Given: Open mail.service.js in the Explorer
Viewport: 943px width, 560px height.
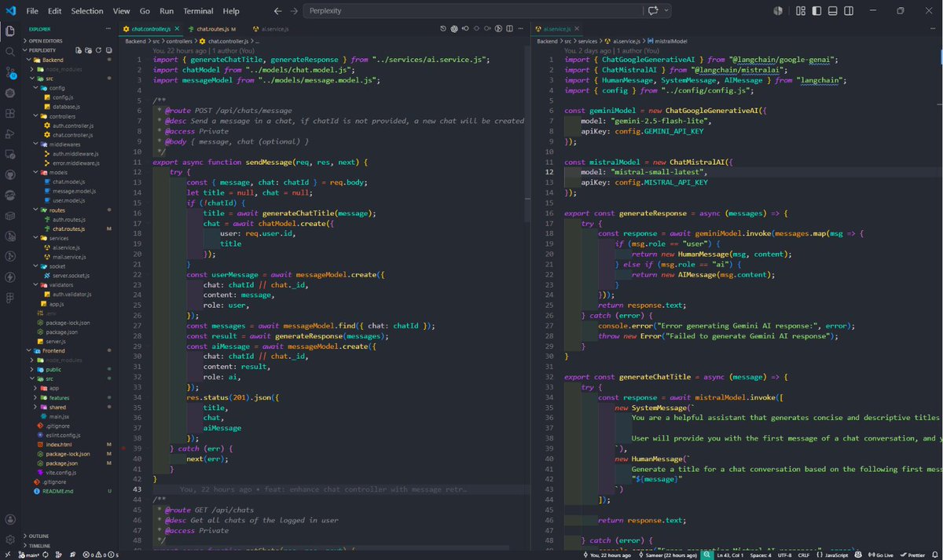Looking at the screenshot, I should (69, 256).
